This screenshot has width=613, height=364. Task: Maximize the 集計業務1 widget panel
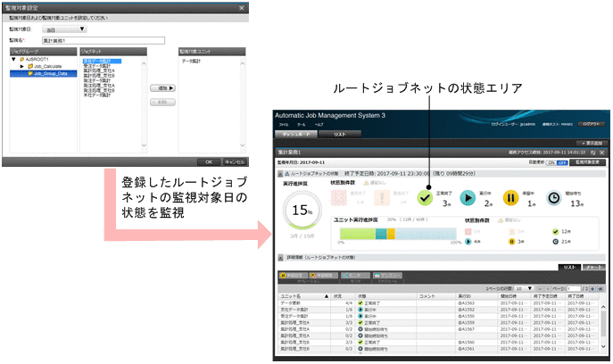[x=593, y=153]
